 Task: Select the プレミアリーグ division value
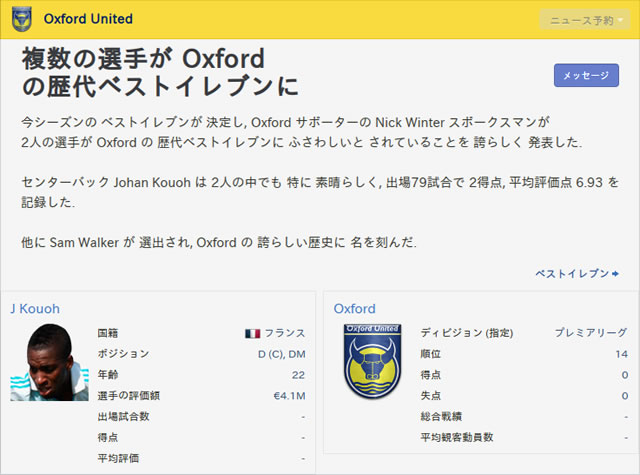(x=591, y=333)
